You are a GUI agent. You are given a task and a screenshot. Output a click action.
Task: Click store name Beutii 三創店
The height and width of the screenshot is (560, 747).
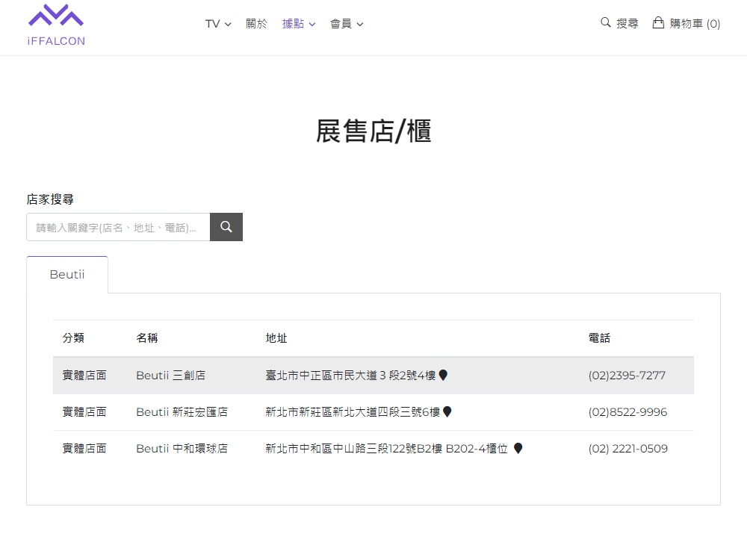pyautogui.click(x=170, y=376)
